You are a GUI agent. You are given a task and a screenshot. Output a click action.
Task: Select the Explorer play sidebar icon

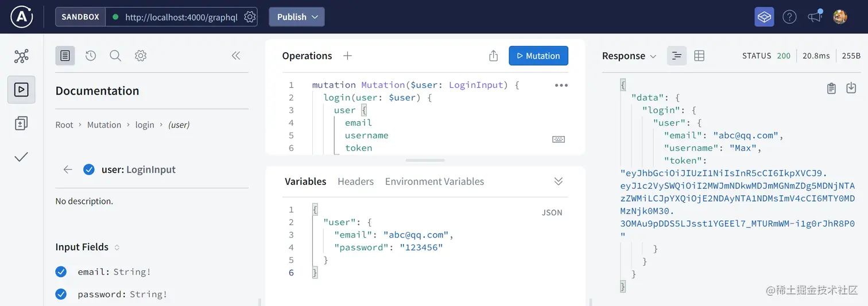click(x=21, y=90)
